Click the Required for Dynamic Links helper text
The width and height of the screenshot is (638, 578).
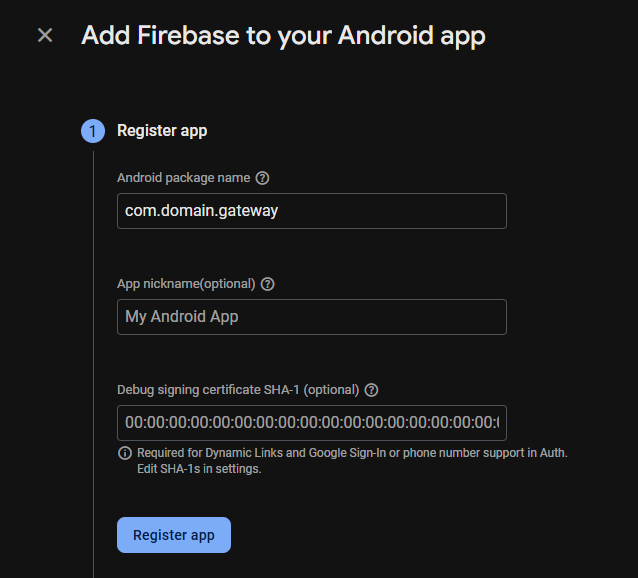352,453
